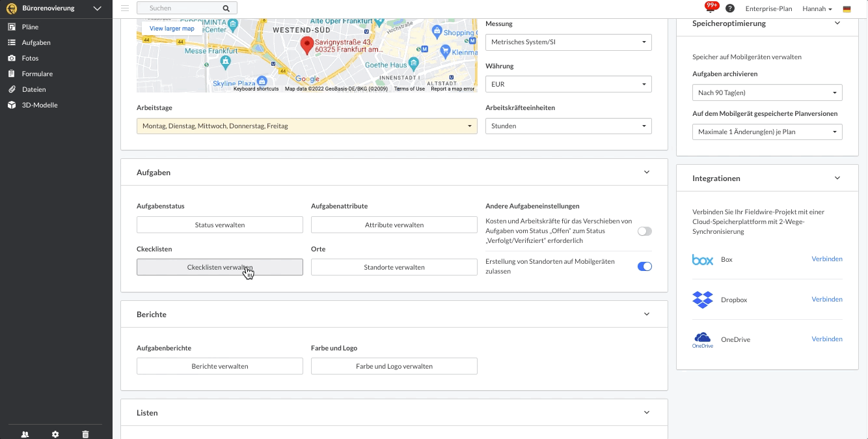Click Verbinden link for Dropbox
This screenshot has height=439, width=868.
coord(827,300)
